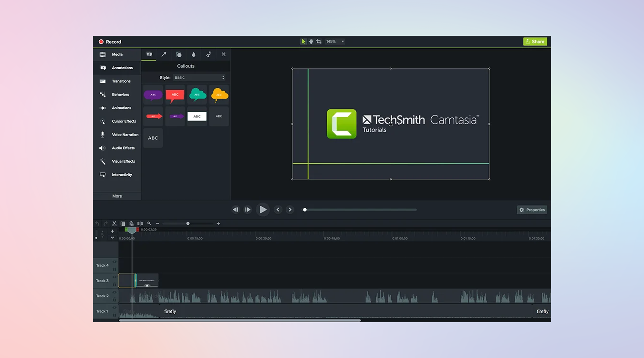
Task: Select the Blur annotation category
Action: [x=194, y=54]
